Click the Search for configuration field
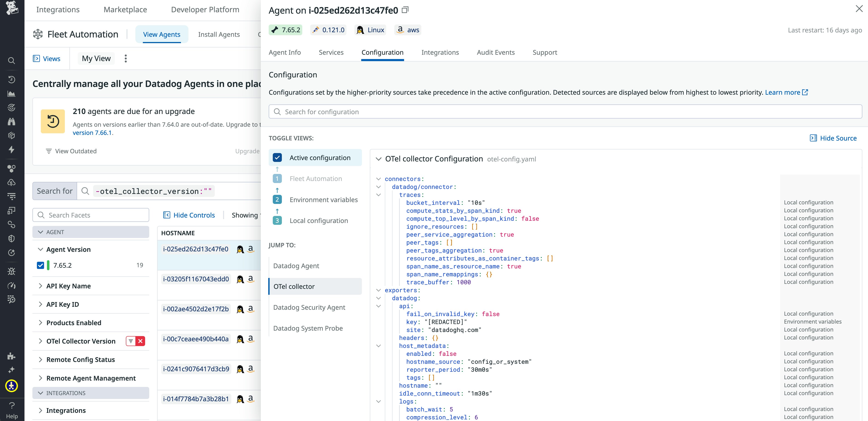Viewport: 868px width, 421px height. [x=565, y=112]
